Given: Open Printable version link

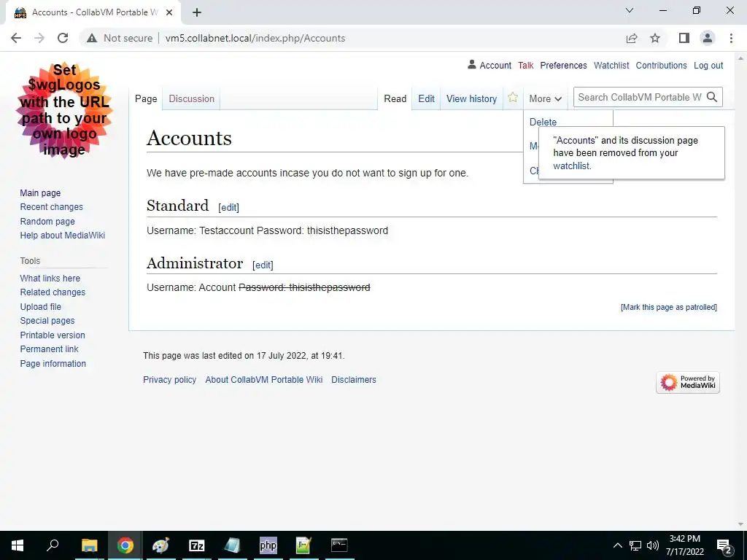Looking at the screenshot, I should [x=53, y=335].
